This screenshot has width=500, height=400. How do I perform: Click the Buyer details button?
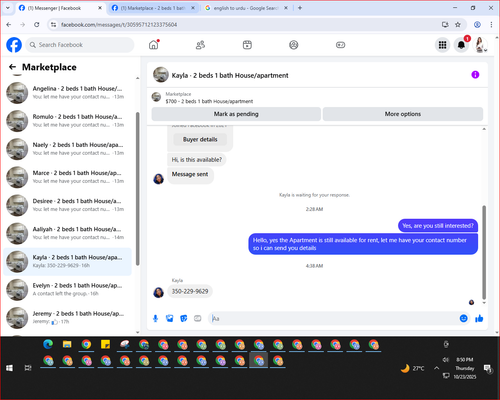[200, 139]
